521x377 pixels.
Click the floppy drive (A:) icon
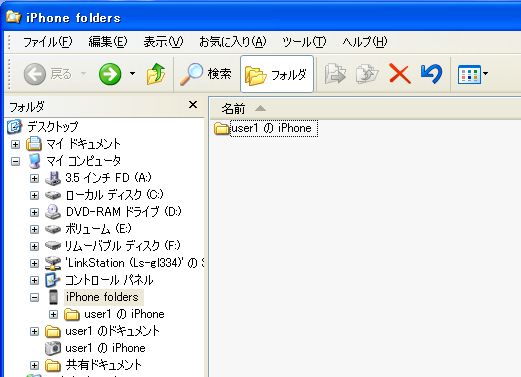click(53, 178)
